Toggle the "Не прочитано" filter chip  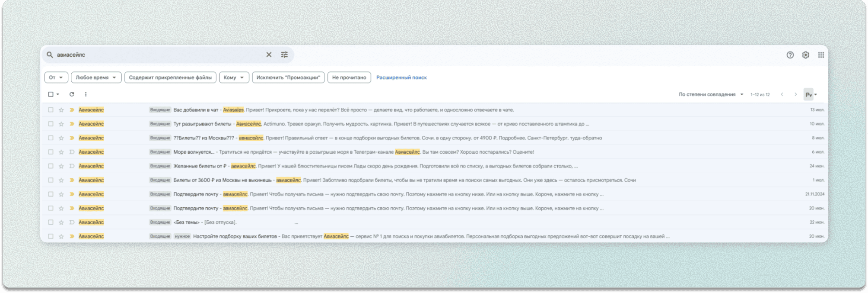[x=349, y=77]
